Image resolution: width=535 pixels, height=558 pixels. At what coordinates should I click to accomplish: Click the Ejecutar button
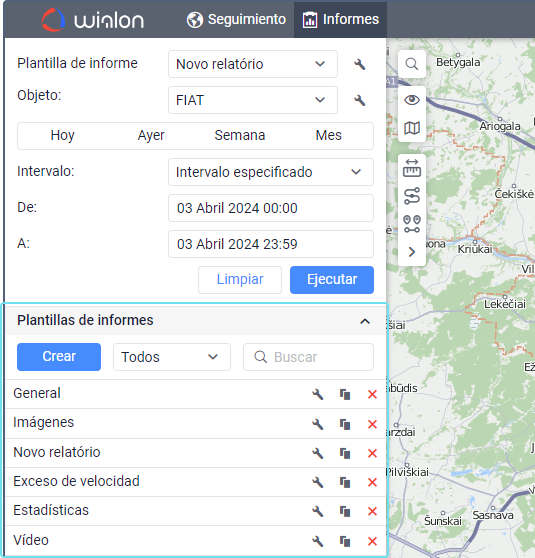[x=332, y=280]
